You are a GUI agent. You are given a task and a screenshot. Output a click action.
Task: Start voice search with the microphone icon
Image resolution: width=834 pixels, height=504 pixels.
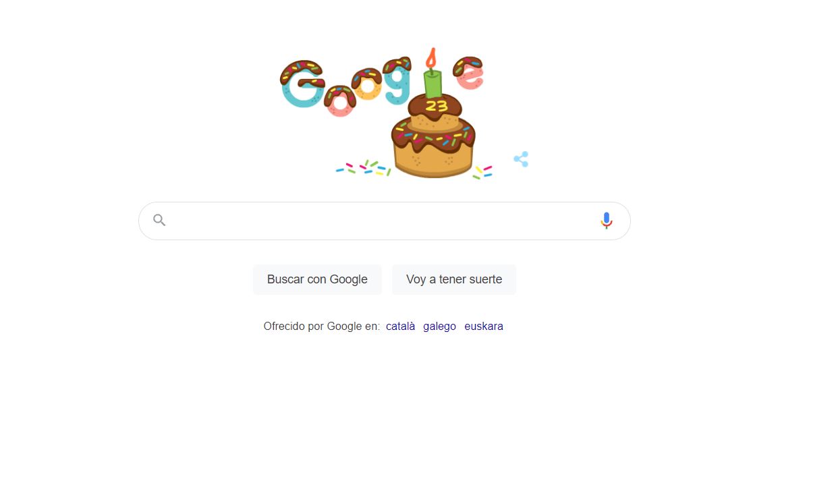point(606,221)
